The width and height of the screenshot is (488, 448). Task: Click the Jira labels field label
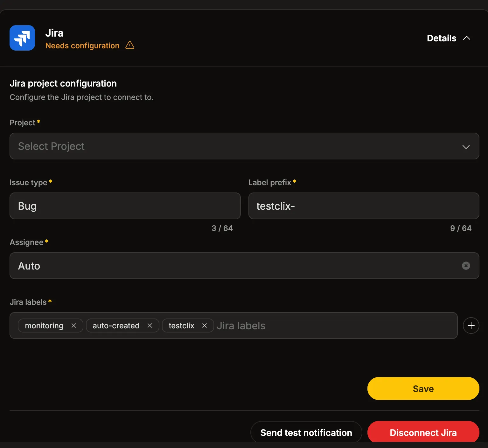click(x=28, y=302)
